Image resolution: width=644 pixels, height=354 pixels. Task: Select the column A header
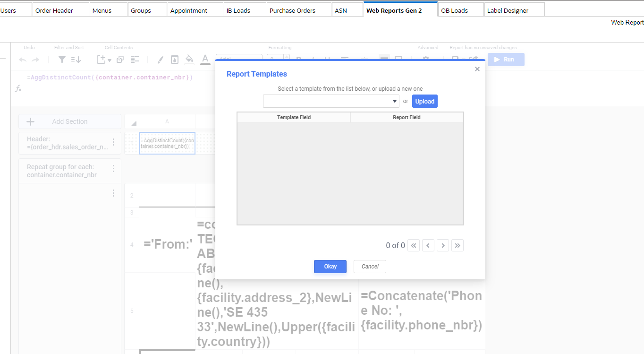point(167,121)
